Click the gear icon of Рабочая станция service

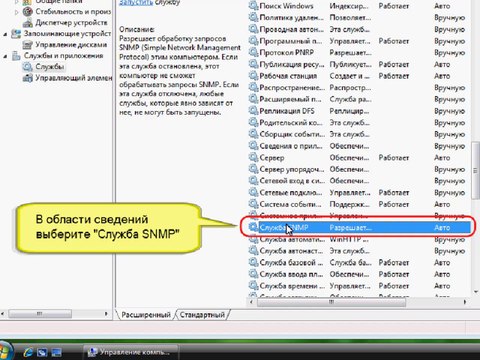pos(253,76)
